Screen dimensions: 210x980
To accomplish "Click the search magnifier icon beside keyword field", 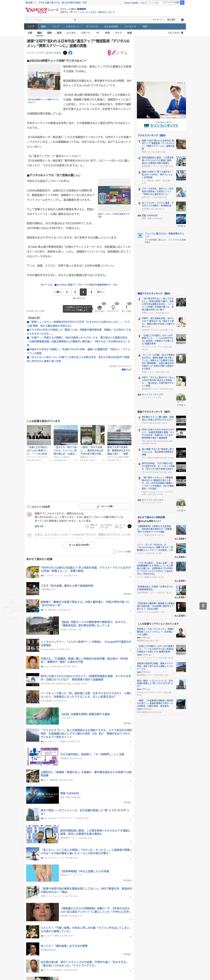I will point(75,20).
